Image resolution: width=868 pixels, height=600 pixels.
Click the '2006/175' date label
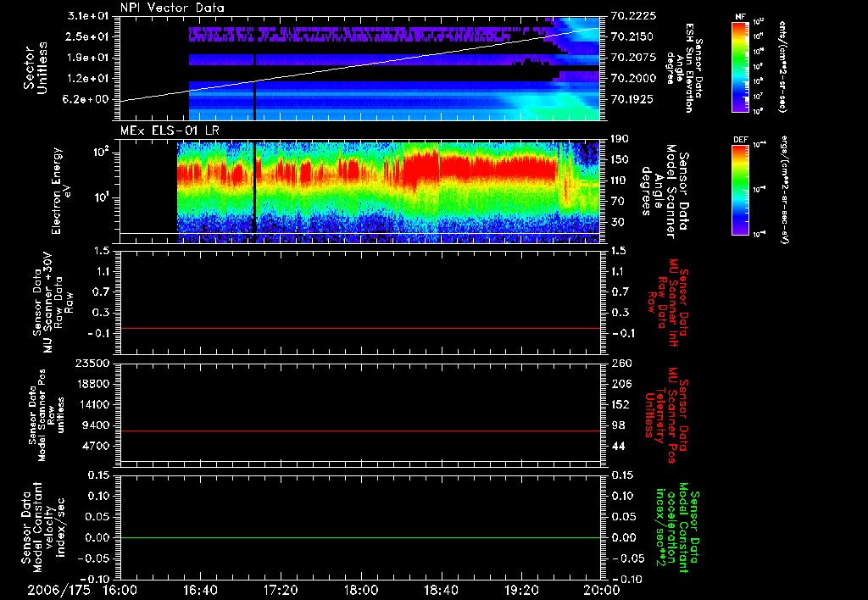pos(58,591)
